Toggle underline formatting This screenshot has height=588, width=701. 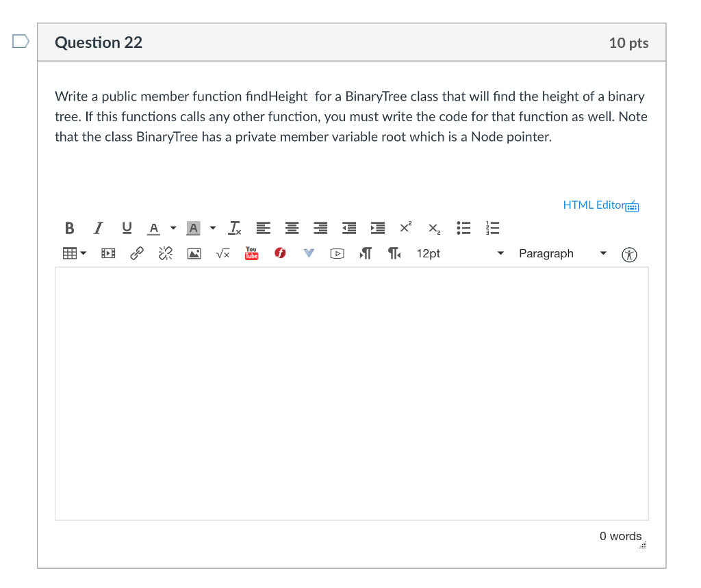click(127, 228)
